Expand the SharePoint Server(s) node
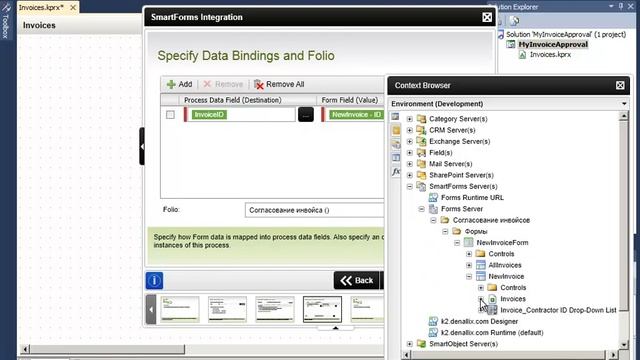 (x=410, y=175)
